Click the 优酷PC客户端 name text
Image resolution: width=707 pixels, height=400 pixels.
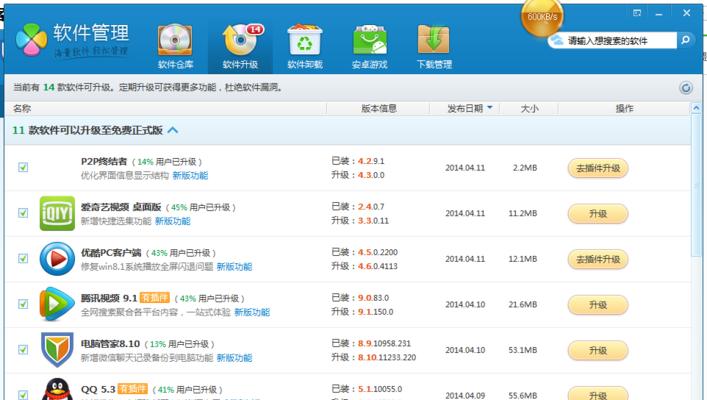[x=111, y=253]
